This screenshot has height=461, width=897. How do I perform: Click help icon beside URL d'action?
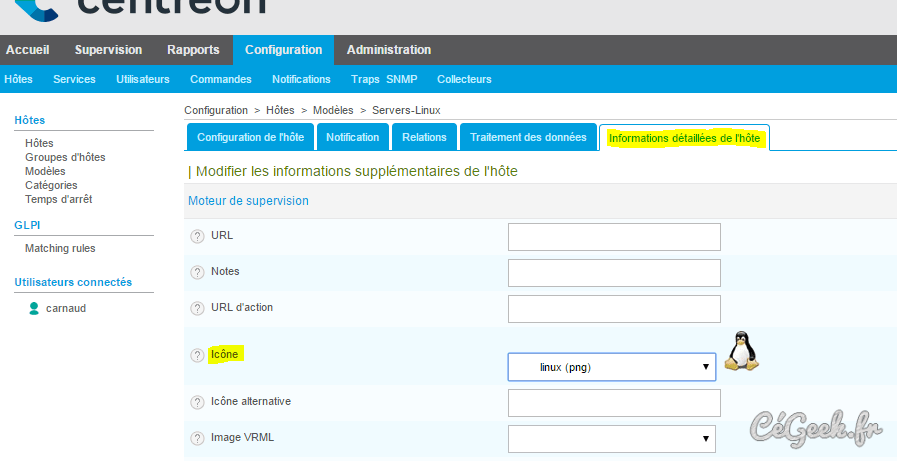[197, 308]
